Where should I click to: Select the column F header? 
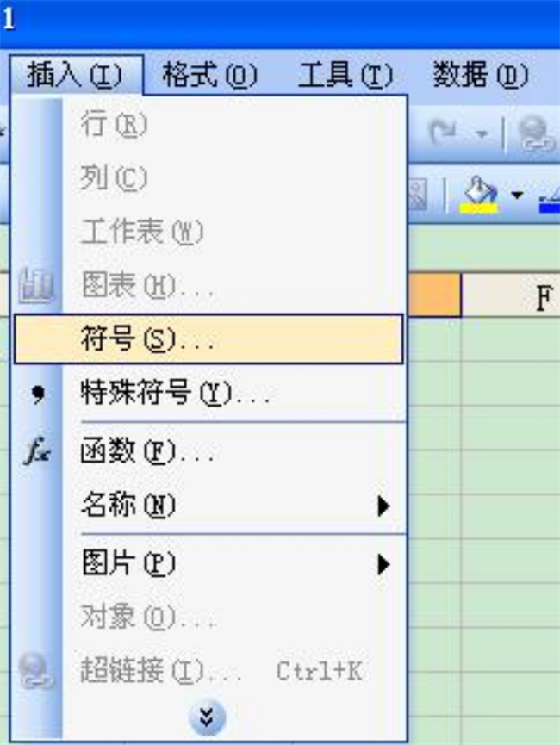tap(511, 295)
